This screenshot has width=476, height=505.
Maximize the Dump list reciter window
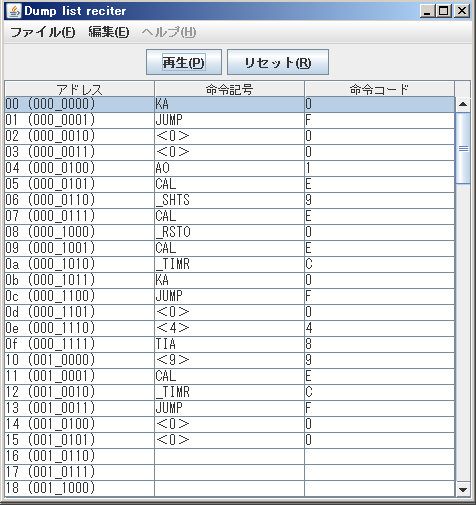[444, 11]
